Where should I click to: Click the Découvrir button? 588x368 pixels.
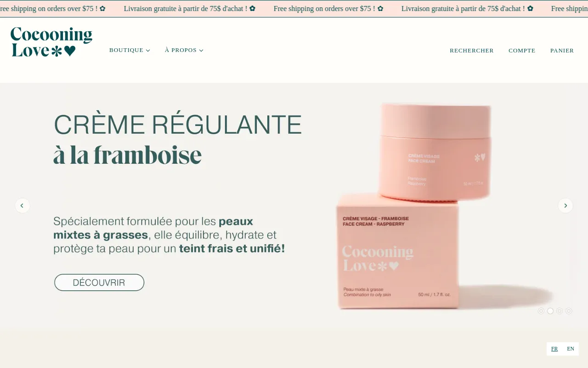tap(99, 282)
